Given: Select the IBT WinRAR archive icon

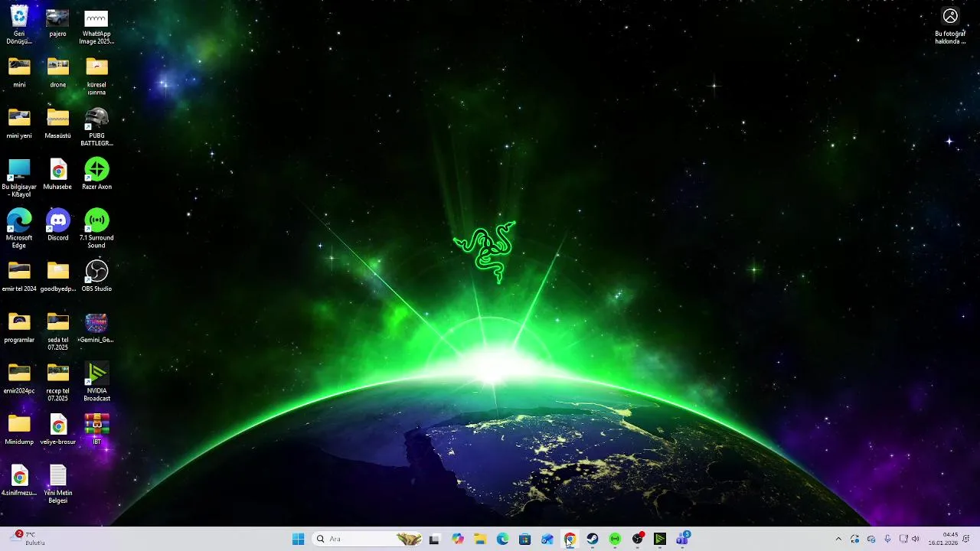Looking at the screenshot, I should coord(96,429).
